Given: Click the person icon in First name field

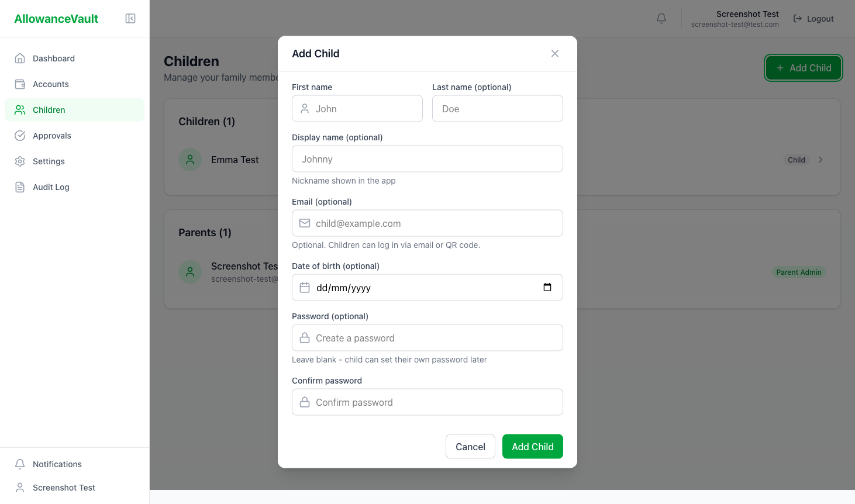Looking at the screenshot, I should (x=304, y=108).
